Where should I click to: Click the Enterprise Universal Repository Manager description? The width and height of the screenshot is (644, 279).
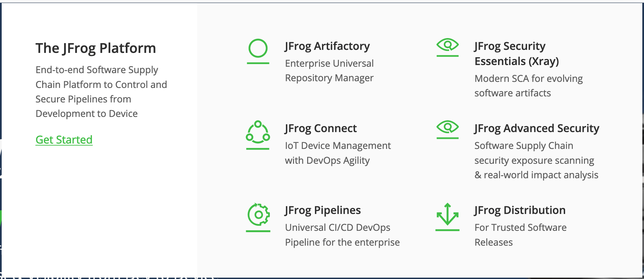(329, 70)
